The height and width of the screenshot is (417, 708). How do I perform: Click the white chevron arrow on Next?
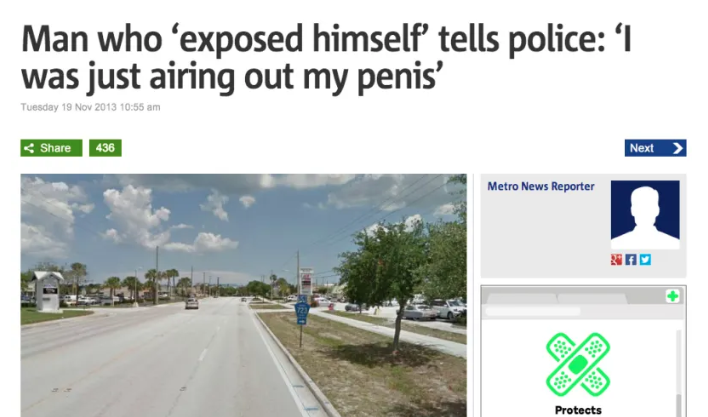point(678,148)
